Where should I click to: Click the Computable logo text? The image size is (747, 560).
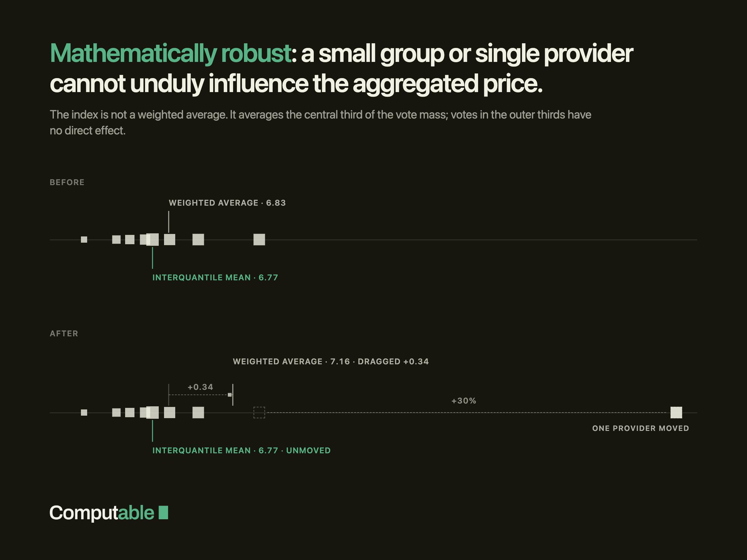click(102, 513)
